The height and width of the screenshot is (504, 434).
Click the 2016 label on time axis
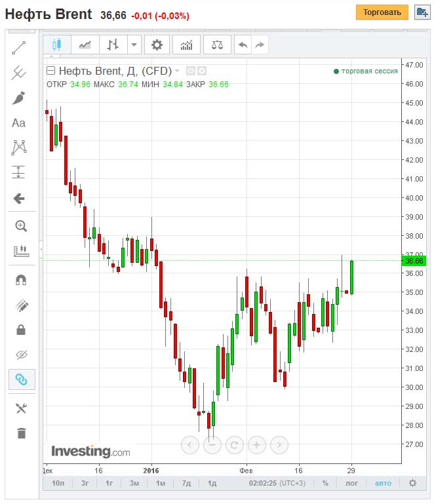coord(151,471)
